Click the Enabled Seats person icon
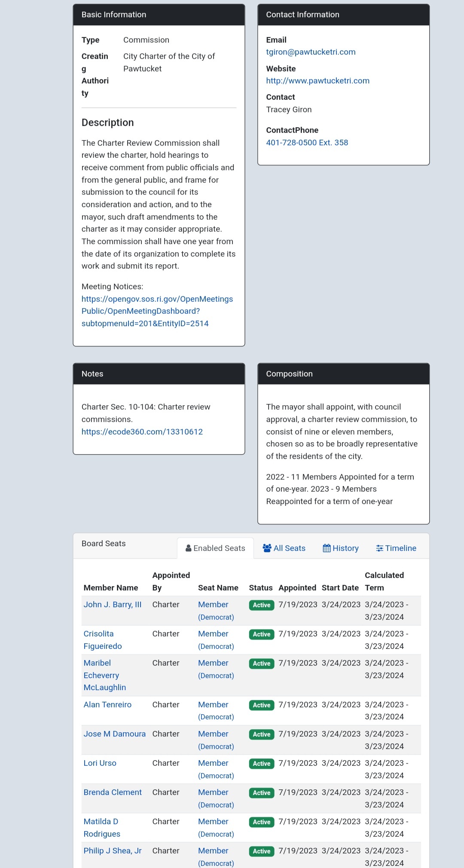Image resolution: width=464 pixels, height=868 pixels. point(188,548)
